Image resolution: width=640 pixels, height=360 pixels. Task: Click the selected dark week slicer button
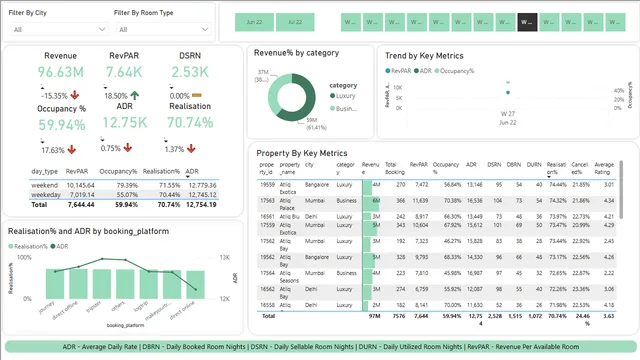(527, 22)
